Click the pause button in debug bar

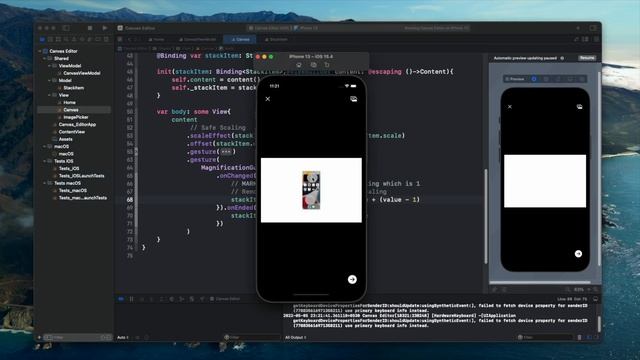[131, 299]
